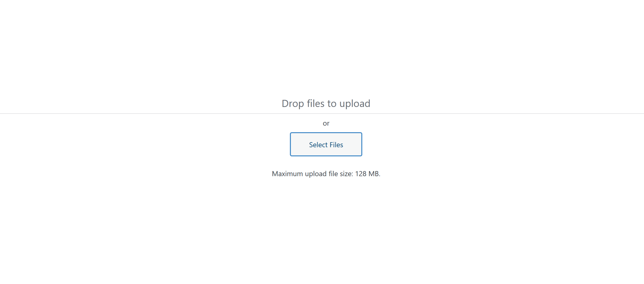
Task: Click the word 'upload' in the size notice
Action: coord(316,174)
